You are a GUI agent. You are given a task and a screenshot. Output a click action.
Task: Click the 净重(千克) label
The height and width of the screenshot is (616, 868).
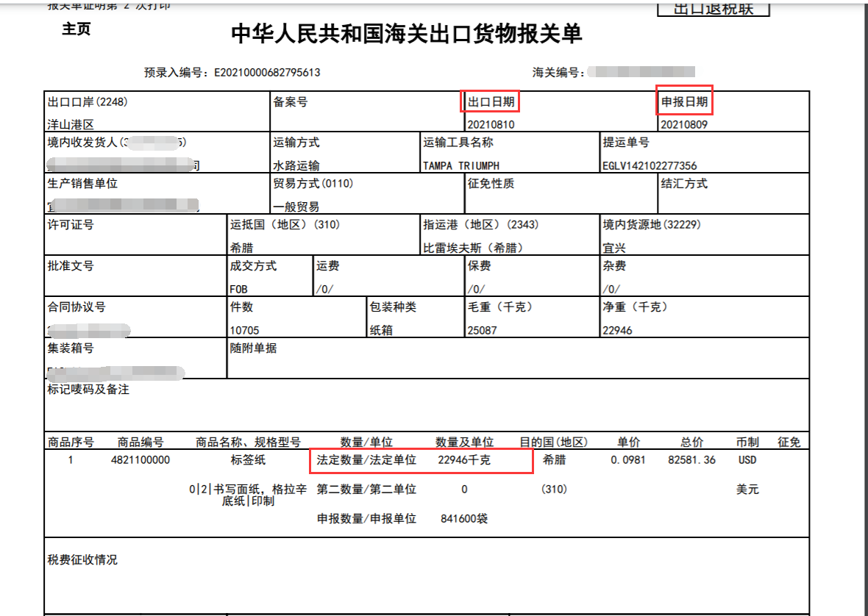pyautogui.click(x=635, y=307)
